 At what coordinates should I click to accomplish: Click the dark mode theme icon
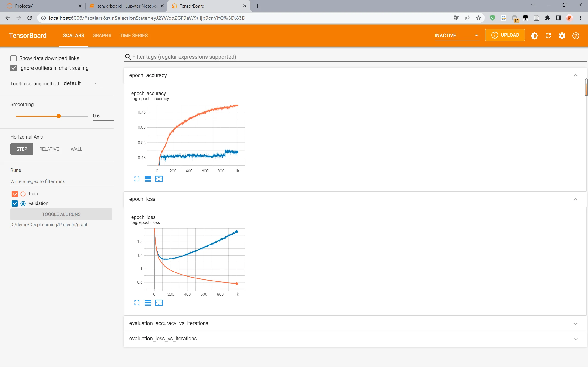(x=534, y=36)
